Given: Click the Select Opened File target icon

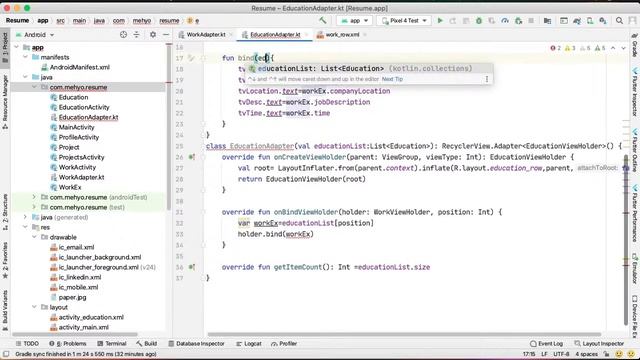Looking at the screenshot, I should (x=123, y=35).
